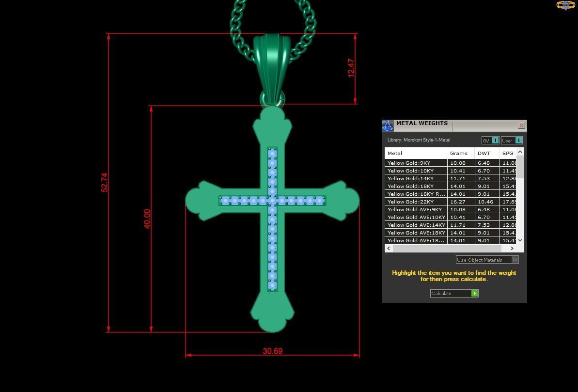
Task: Click the horizontal scrollbar right arrow
Action: click(x=512, y=248)
